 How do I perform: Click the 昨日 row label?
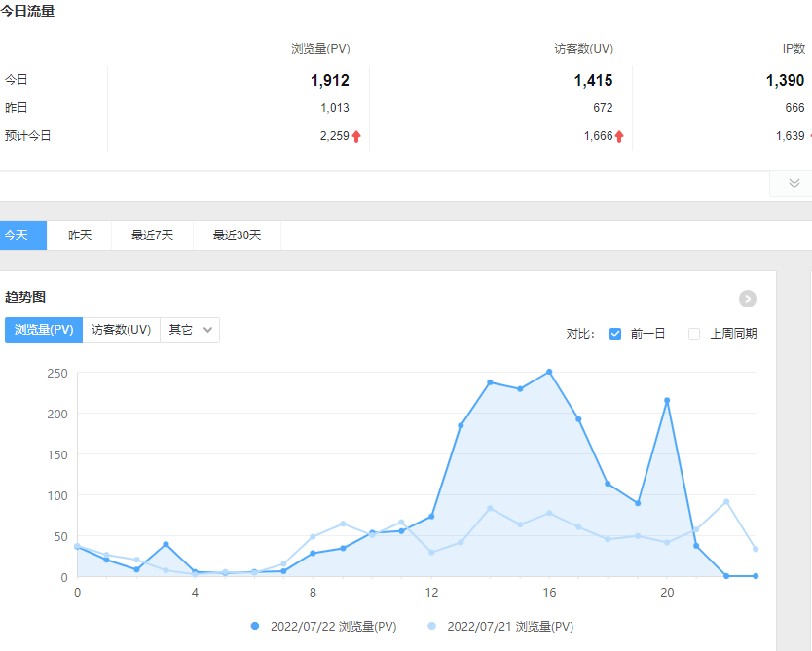16,108
